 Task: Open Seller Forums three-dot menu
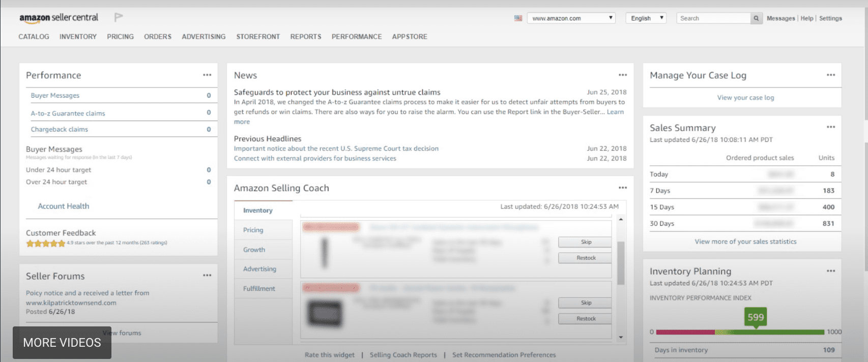[207, 276]
